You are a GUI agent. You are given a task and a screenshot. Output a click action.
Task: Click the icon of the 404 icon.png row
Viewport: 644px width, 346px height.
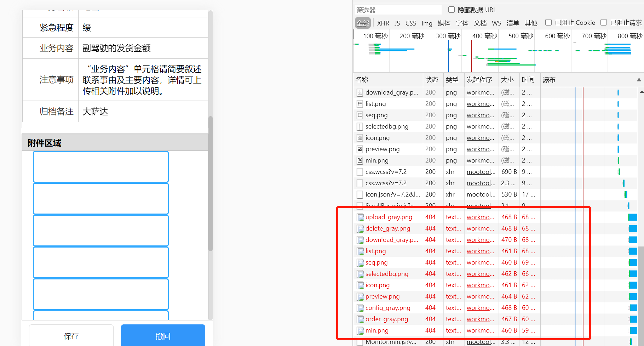pos(360,285)
